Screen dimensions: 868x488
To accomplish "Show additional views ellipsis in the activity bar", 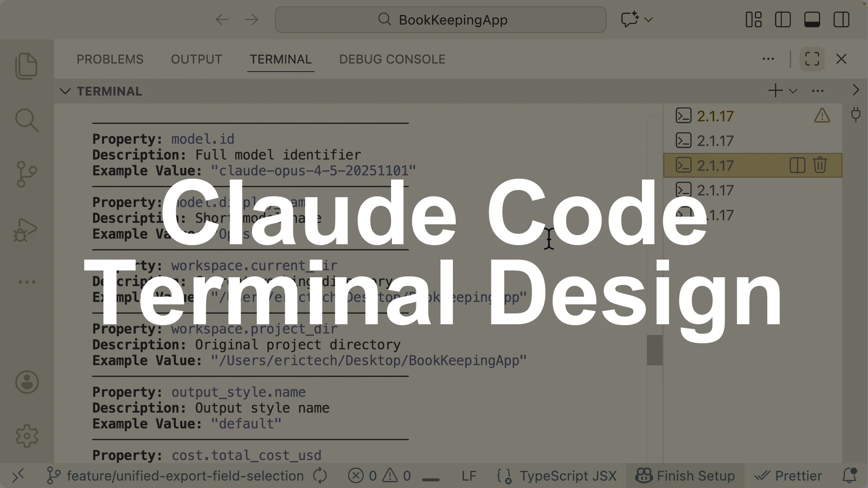I will [27, 282].
